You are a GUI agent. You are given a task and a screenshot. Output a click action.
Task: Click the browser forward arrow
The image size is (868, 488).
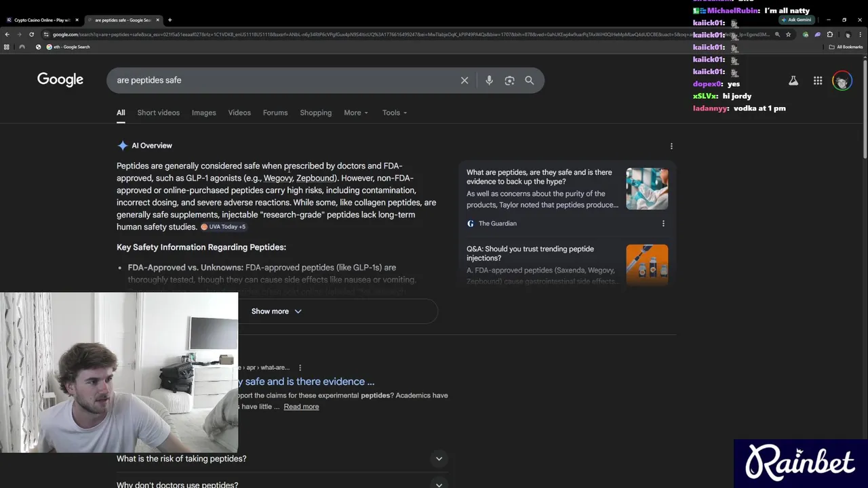tap(19, 34)
